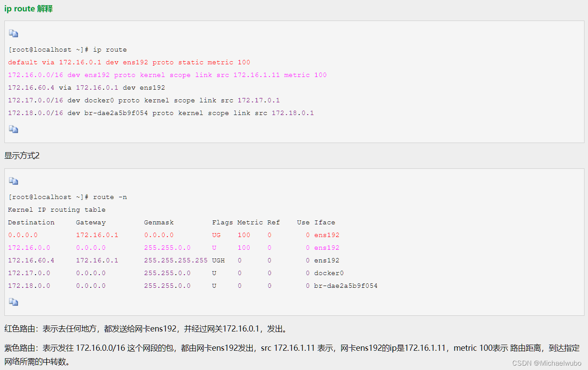The width and height of the screenshot is (588, 370).
Task: Click the 显示方式2 label
Action: [x=22, y=155]
